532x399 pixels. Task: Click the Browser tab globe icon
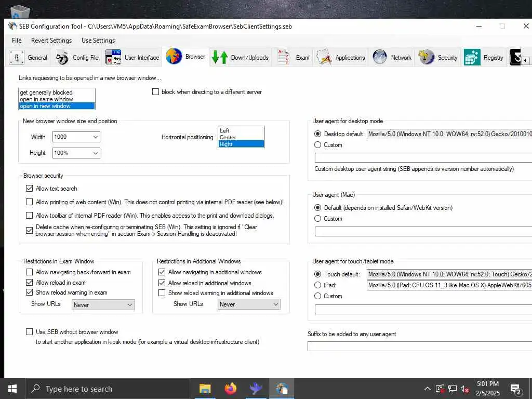click(x=174, y=56)
